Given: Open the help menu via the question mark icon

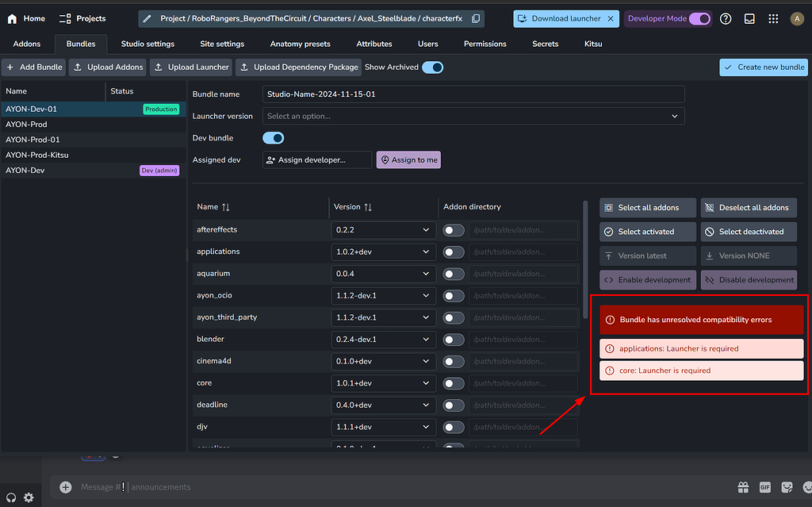Looking at the screenshot, I should pos(726,18).
